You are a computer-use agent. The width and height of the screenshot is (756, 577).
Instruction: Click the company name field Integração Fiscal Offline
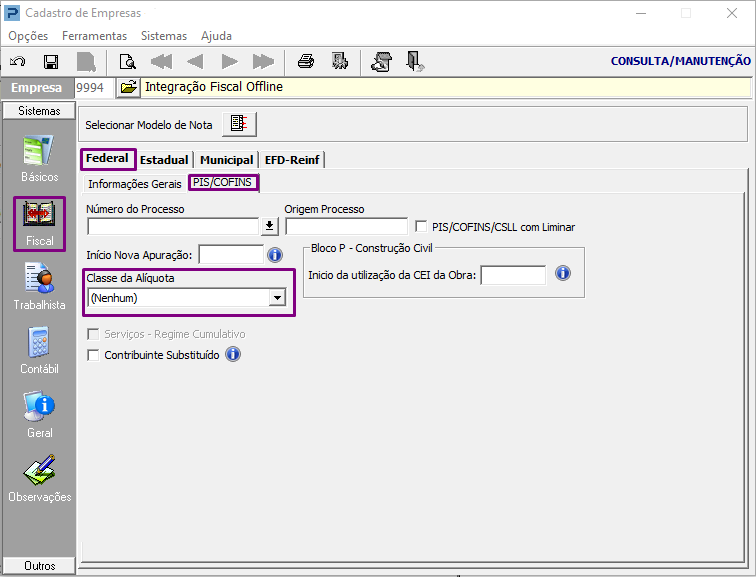pos(446,87)
